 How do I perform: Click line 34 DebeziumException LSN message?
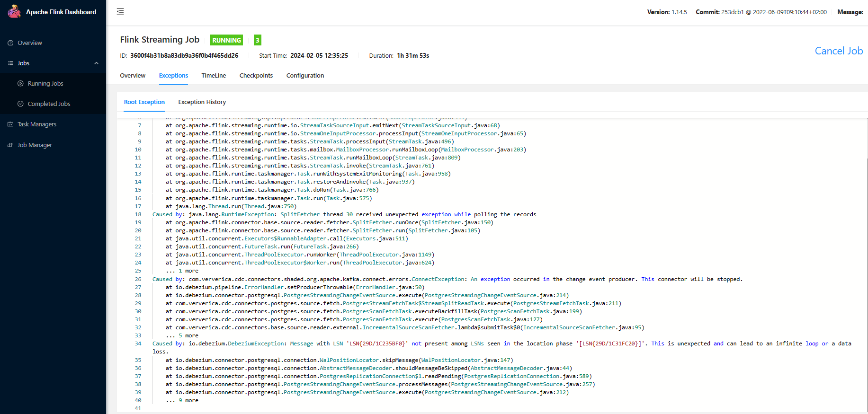[502, 348]
